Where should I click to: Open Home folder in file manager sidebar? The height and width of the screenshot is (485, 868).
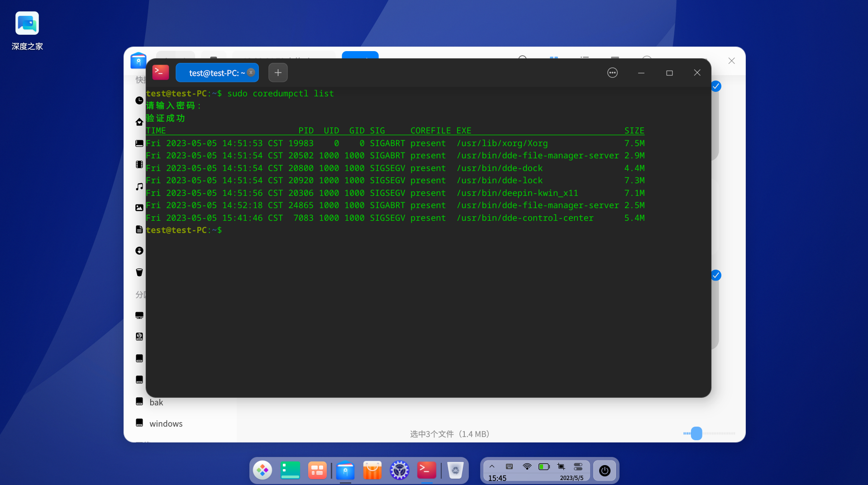[139, 122]
